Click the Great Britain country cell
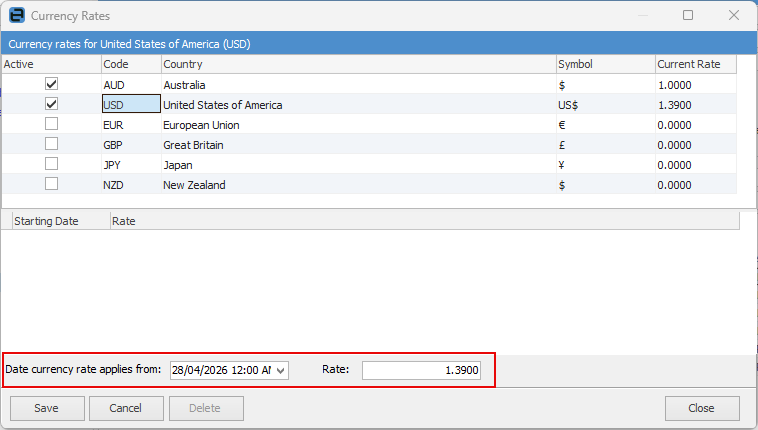Viewport: 758px width, 430px height. [359, 145]
